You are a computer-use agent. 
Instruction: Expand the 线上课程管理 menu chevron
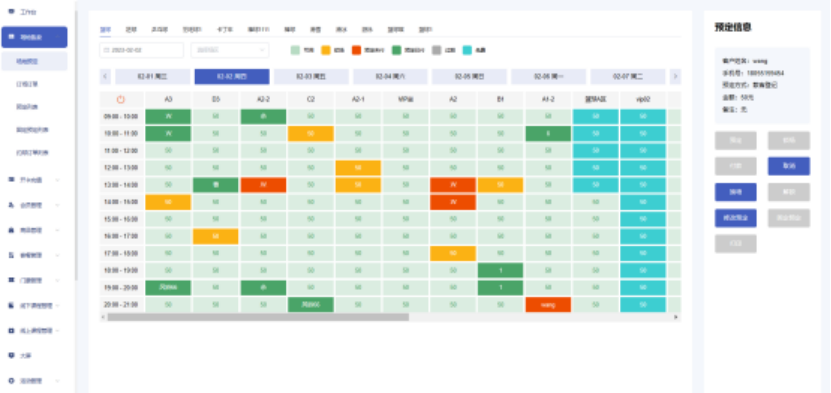coord(58,331)
